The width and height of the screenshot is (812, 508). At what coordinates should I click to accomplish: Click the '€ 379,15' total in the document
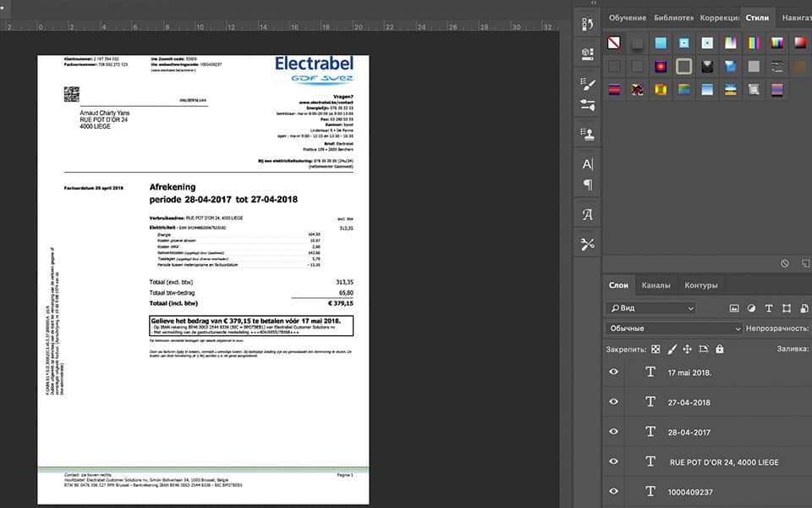[x=341, y=303]
